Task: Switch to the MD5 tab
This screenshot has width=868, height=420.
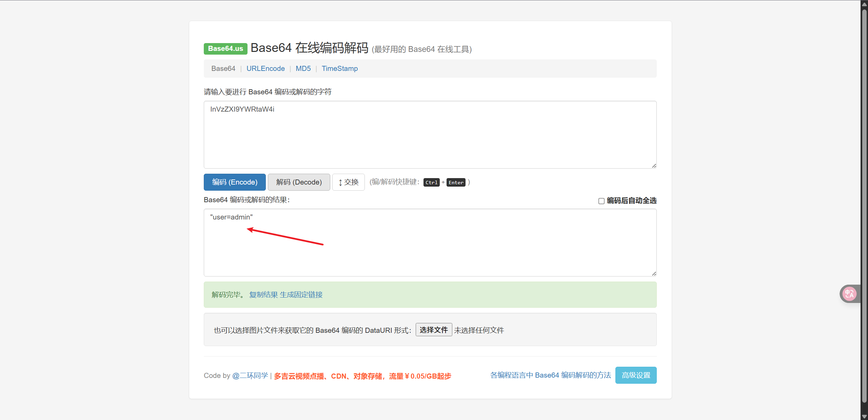Action: pyautogui.click(x=303, y=69)
